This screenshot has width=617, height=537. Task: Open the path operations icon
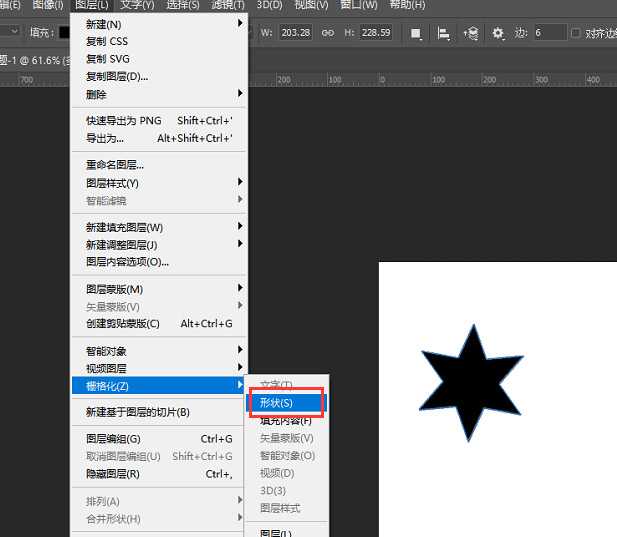pos(416,33)
